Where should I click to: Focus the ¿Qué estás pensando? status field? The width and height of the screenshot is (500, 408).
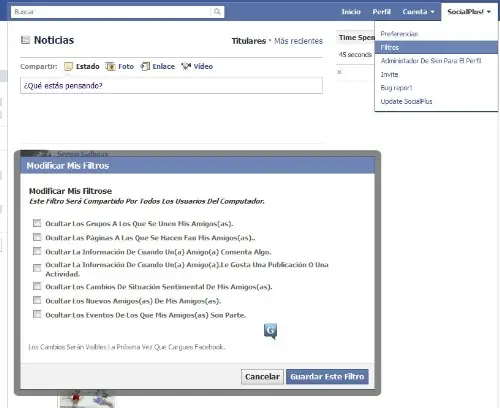point(171,86)
